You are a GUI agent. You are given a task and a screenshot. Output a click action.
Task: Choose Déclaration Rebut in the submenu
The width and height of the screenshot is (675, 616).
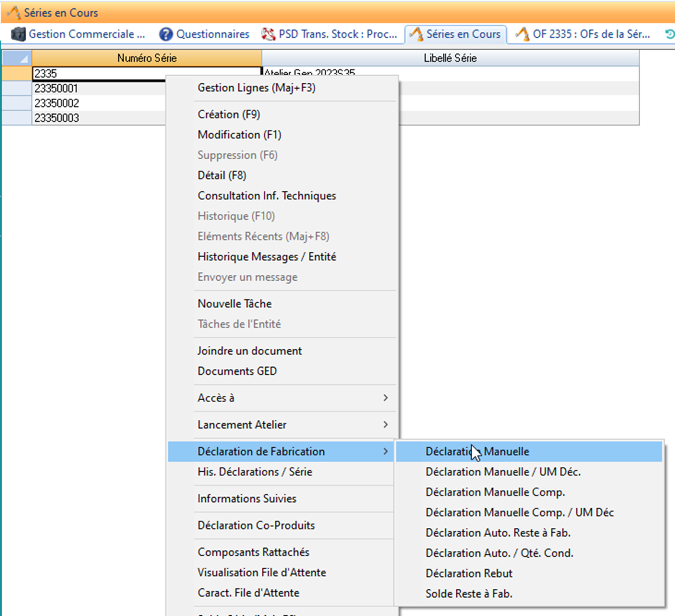click(469, 573)
